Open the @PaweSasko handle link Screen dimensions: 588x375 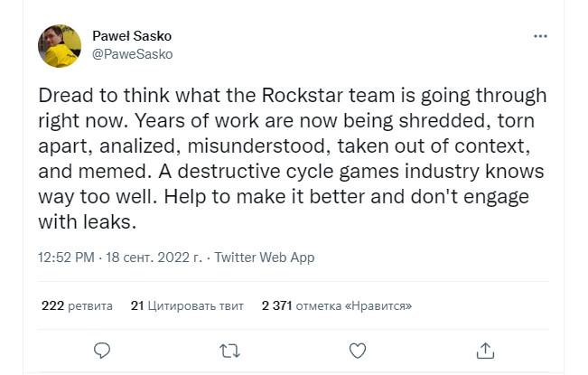pyautogui.click(x=133, y=54)
